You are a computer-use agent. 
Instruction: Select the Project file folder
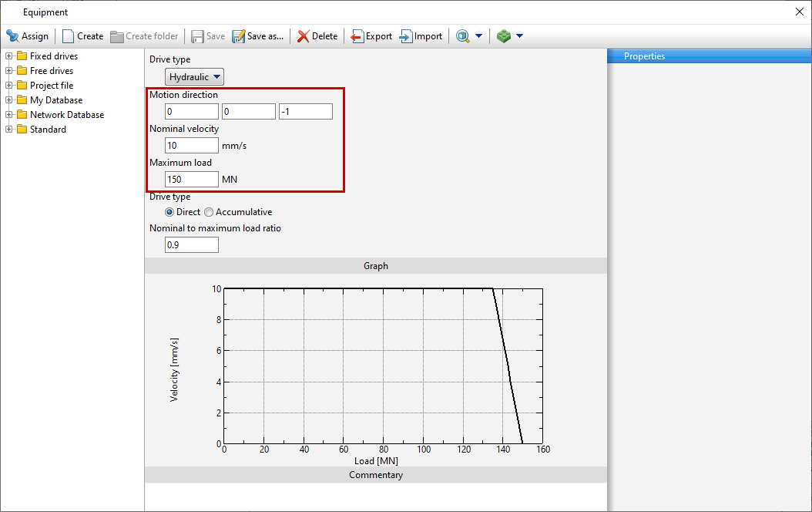click(51, 86)
